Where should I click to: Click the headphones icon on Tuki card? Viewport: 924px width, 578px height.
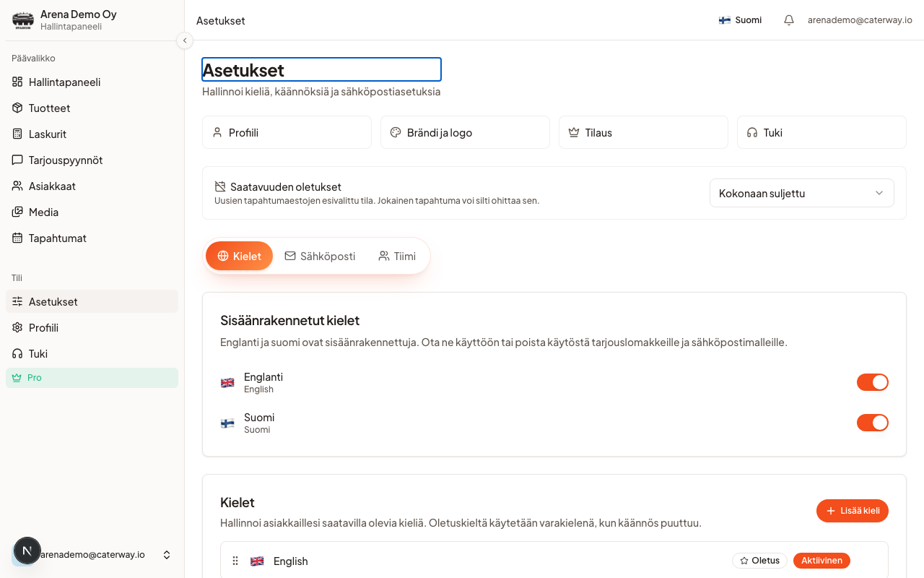(752, 132)
